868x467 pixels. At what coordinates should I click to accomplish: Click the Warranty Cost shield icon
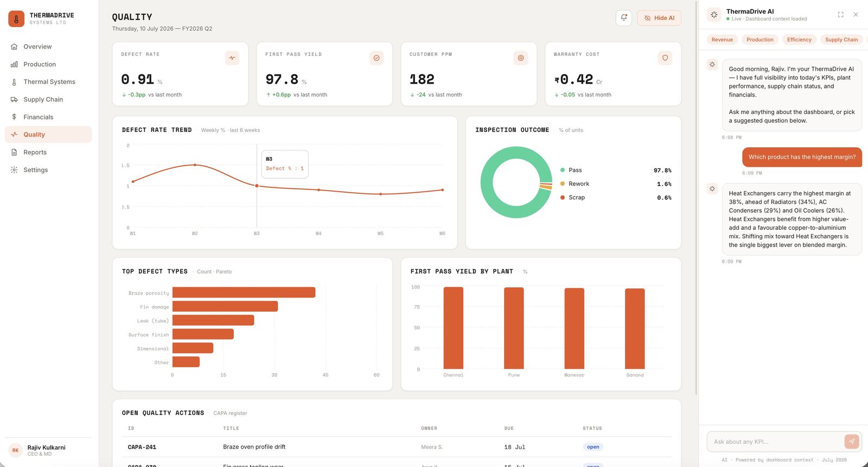tap(665, 58)
